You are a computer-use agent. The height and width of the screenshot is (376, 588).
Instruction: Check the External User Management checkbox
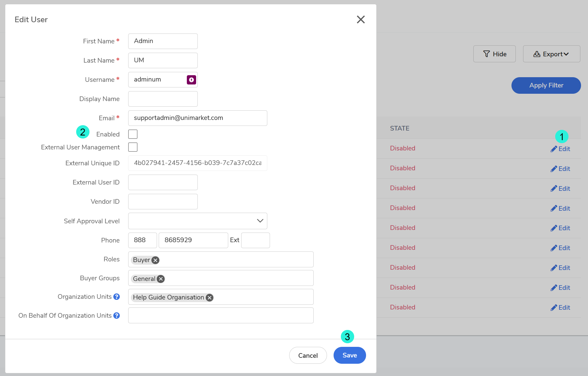coord(133,147)
